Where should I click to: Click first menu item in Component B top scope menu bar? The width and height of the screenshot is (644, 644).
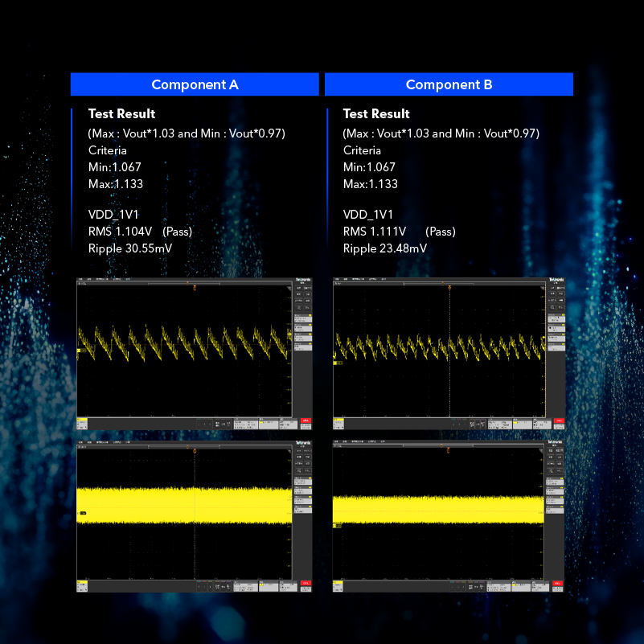click(338, 280)
